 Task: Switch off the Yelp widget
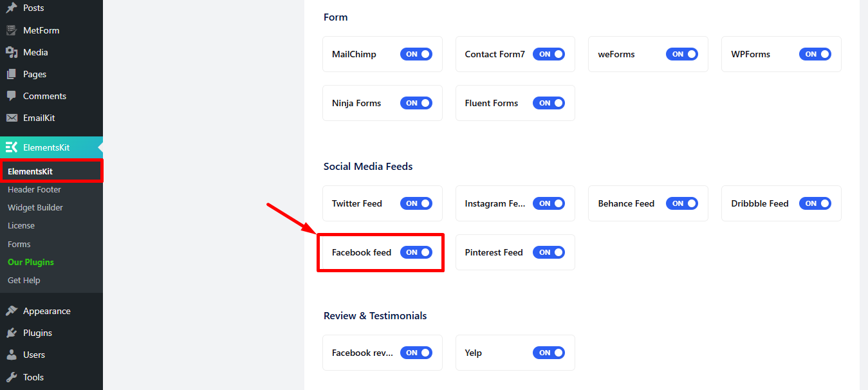click(x=549, y=353)
